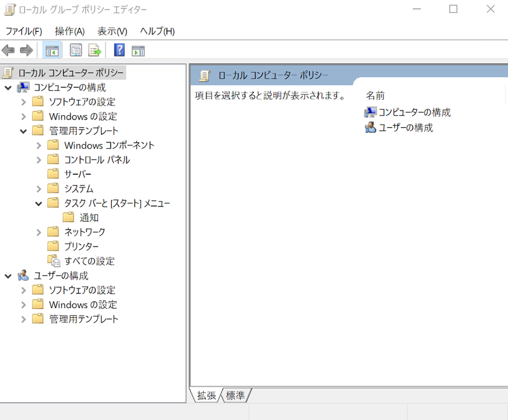Click the folder icon of 通知
The width and height of the screenshot is (508, 420).
pyautogui.click(x=69, y=217)
